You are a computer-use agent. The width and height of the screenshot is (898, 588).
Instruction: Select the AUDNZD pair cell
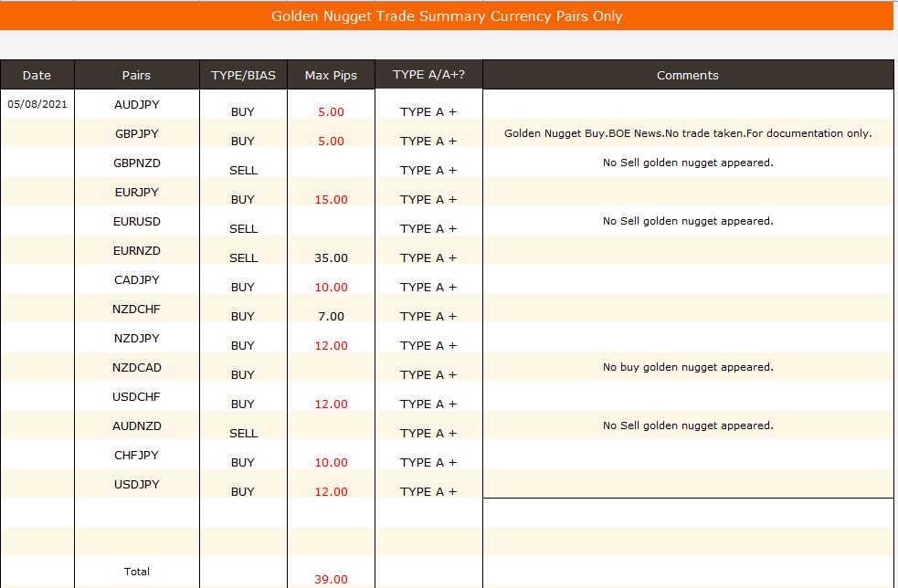click(x=137, y=426)
